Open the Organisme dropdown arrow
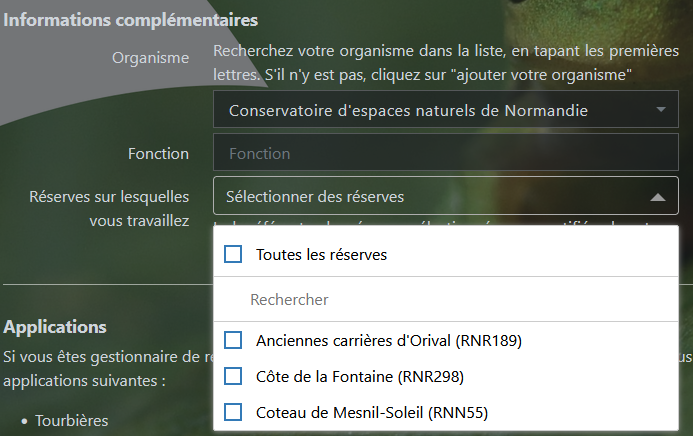The height and width of the screenshot is (436, 693). coord(661,109)
